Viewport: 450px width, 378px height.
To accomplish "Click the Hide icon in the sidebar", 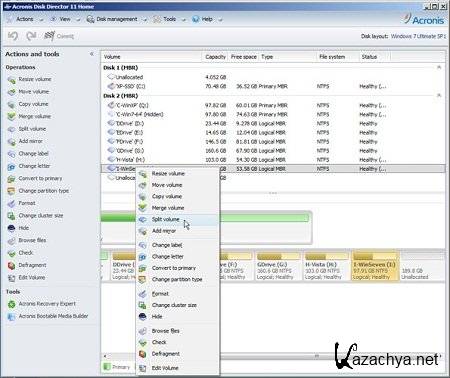I will (x=11, y=228).
